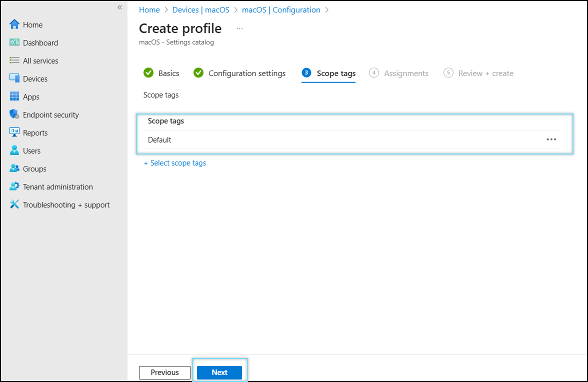The width and height of the screenshot is (588, 382).
Task: Open the ellipsis menu for Default scope tag
Action: 551,139
